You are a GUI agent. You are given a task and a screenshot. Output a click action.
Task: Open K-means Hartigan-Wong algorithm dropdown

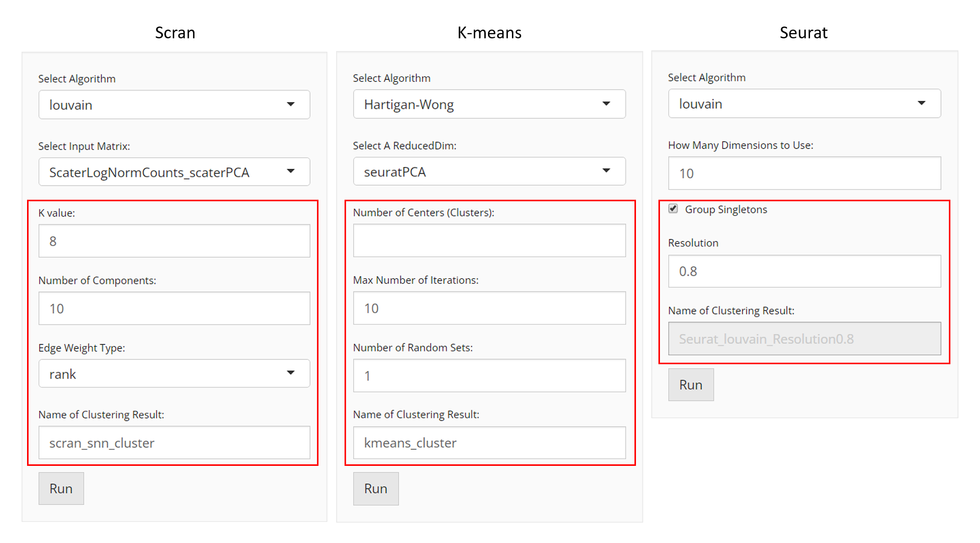pyautogui.click(x=489, y=104)
